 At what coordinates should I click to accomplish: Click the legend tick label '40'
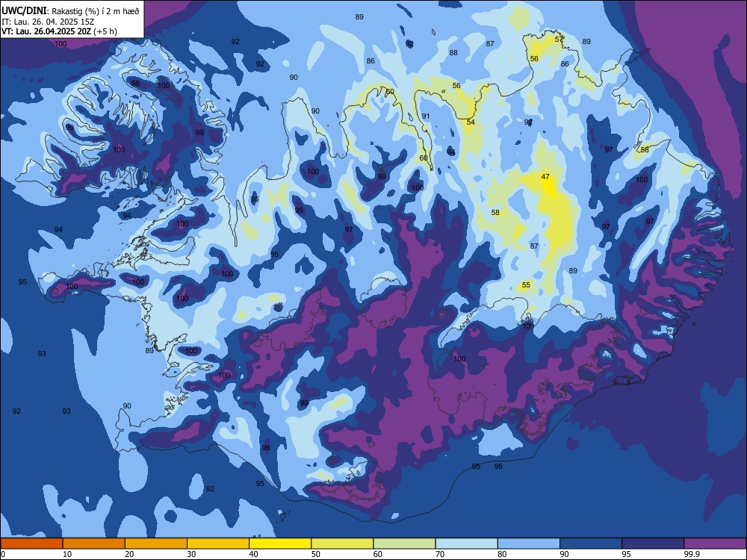(x=254, y=554)
